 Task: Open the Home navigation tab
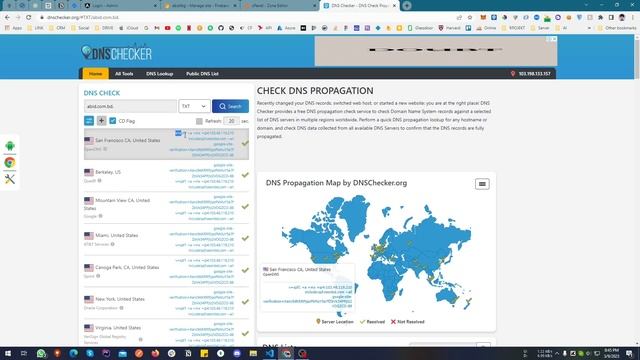[x=96, y=74]
